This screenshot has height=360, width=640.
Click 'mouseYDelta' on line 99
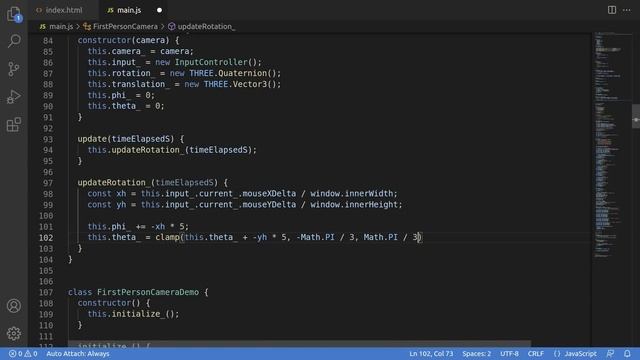[x=269, y=204]
